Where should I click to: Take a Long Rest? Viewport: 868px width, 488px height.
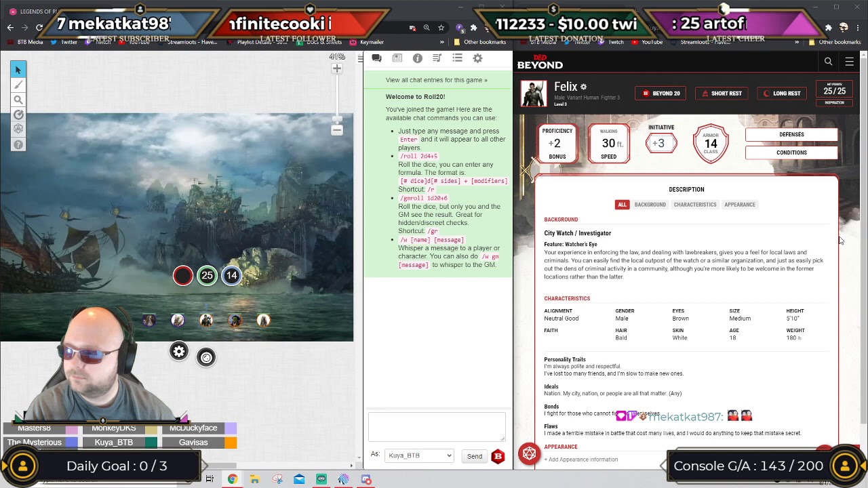782,94
